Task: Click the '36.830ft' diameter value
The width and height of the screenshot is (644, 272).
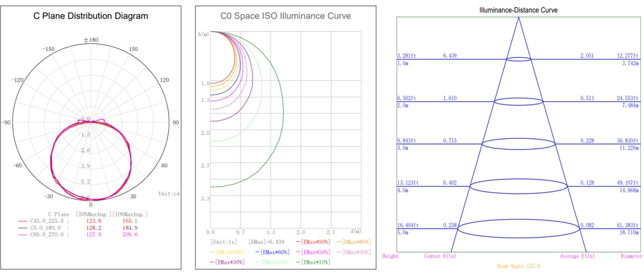Action: (628, 141)
